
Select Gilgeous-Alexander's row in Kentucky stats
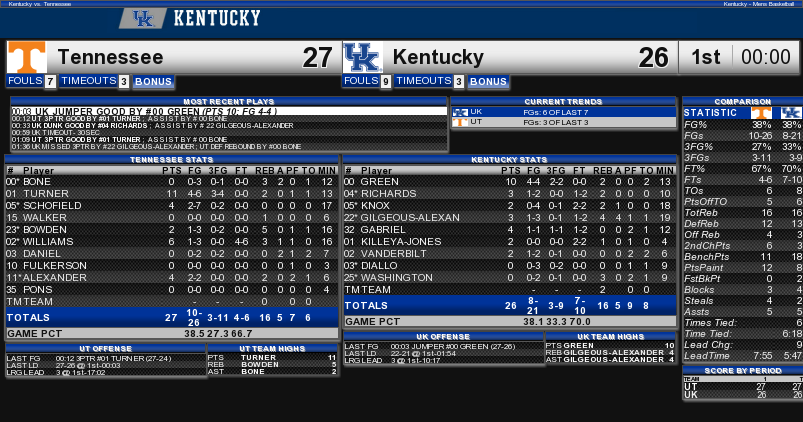pos(509,217)
